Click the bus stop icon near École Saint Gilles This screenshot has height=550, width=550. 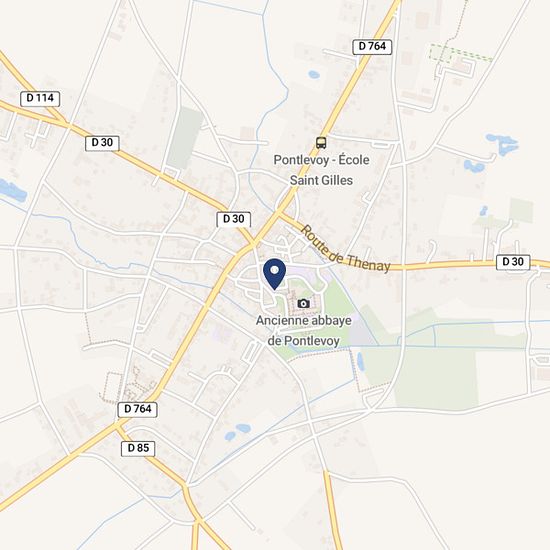321,143
